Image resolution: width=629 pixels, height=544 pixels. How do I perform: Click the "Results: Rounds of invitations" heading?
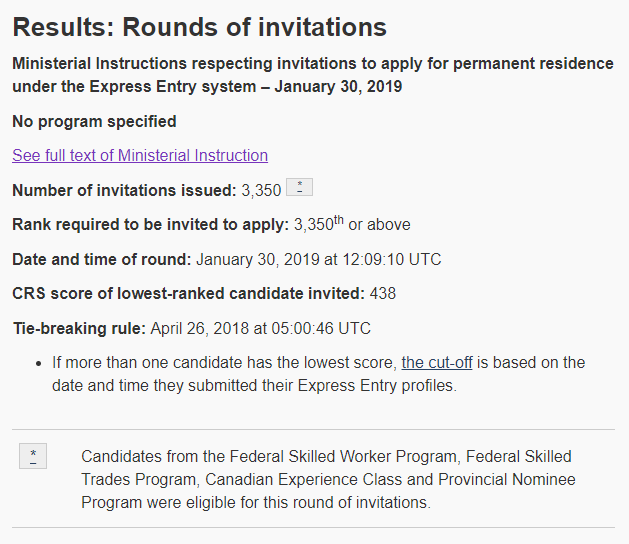pyautogui.click(x=199, y=28)
